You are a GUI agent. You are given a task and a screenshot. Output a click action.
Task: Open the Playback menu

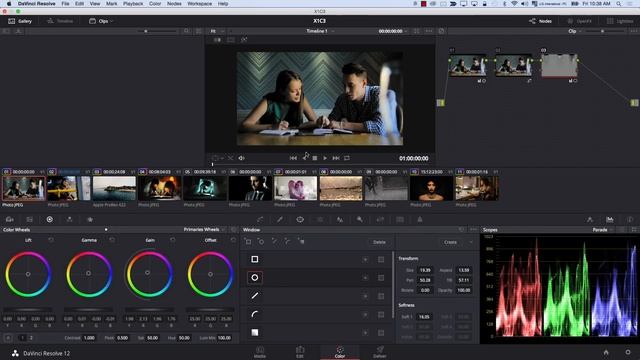[x=133, y=4]
